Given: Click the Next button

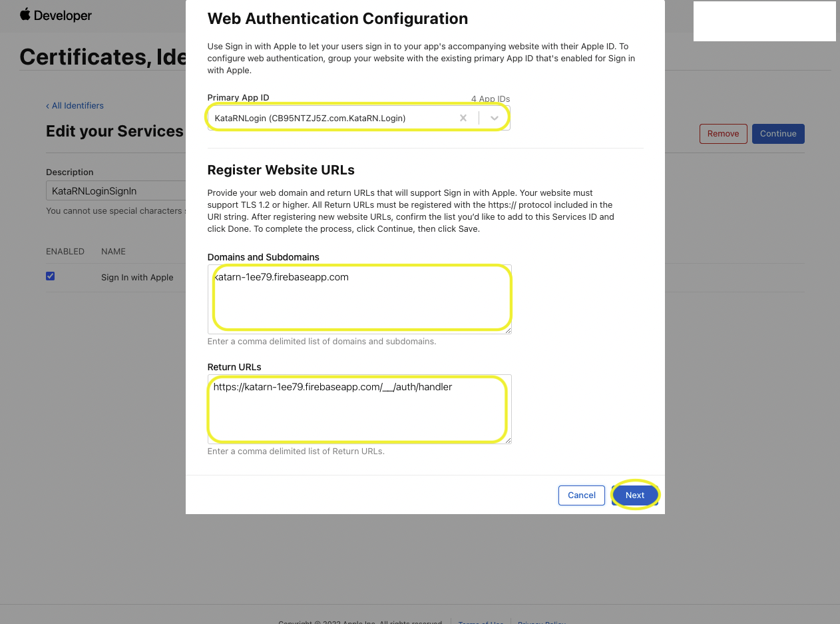Looking at the screenshot, I should (635, 495).
